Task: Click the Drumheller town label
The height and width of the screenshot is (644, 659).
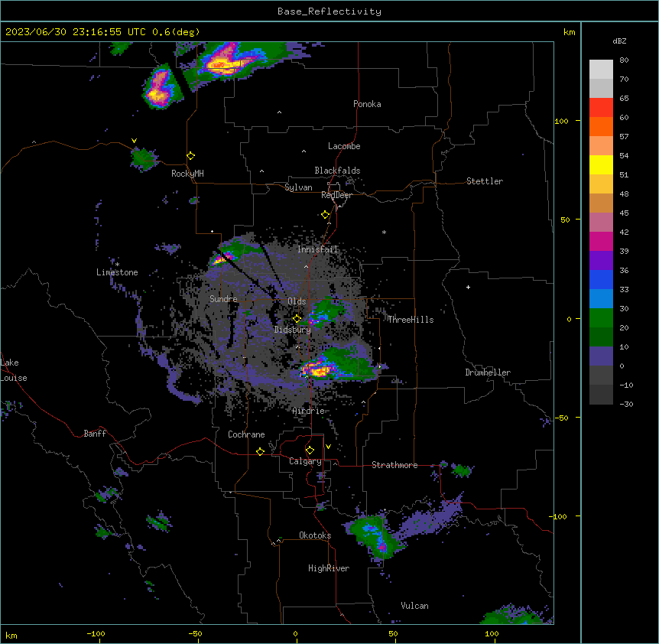Action: tap(488, 372)
